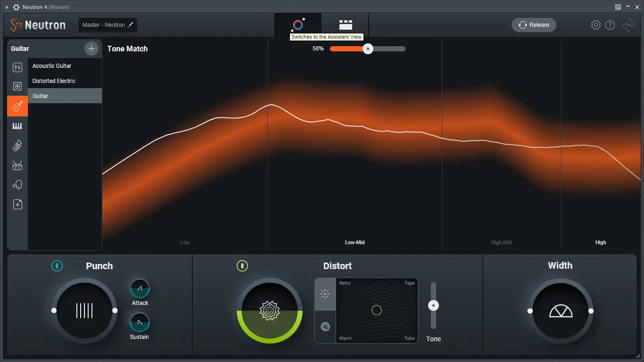
Task: Edit preset name with pencil icon
Action: tap(131, 25)
